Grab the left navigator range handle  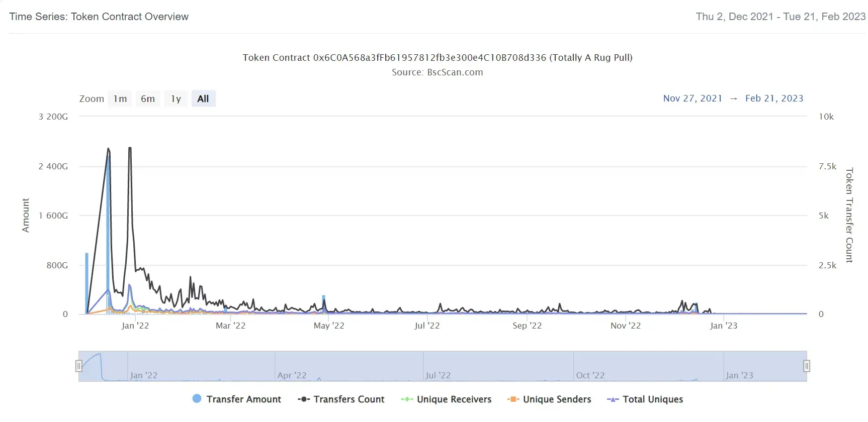(x=78, y=366)
